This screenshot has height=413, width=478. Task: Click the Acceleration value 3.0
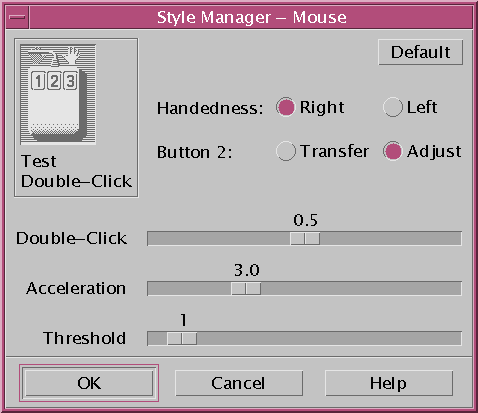click(x=246, y=270)
